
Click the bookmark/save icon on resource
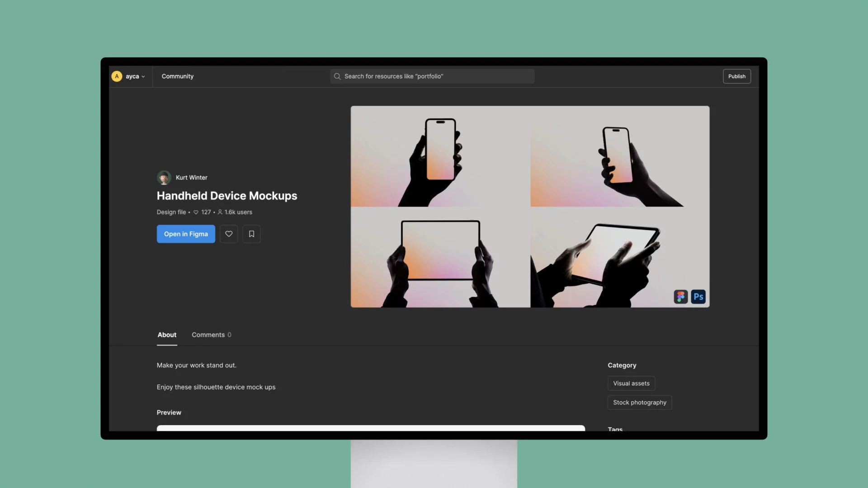(x=251, y=234)
